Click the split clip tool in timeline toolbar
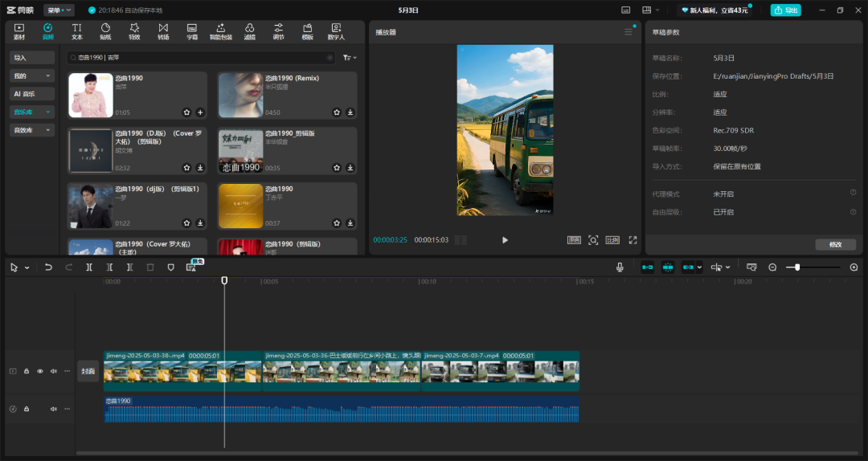The width and height of the screenshot is (868, 461). (89, 267)
